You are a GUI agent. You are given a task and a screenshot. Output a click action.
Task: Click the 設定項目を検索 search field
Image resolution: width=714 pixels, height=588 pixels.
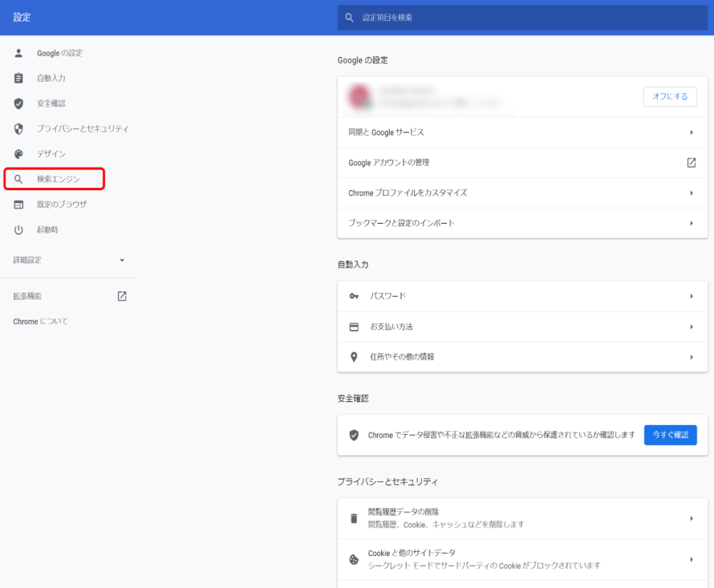pos(522,17)
